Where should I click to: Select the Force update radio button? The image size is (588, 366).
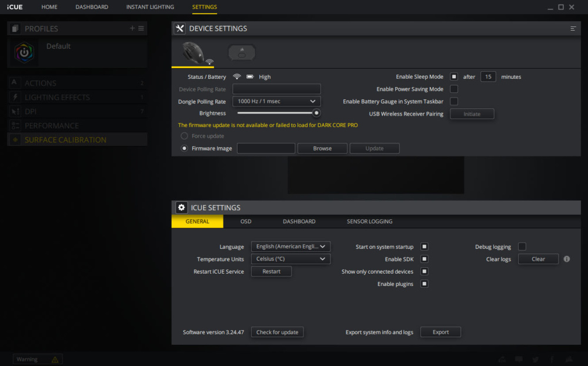[x=184, y=136]
